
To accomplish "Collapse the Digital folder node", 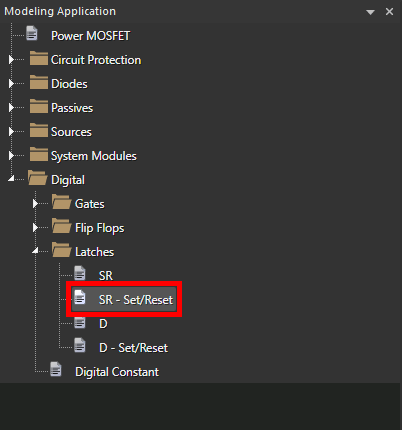I will click(x=11, y=179).
